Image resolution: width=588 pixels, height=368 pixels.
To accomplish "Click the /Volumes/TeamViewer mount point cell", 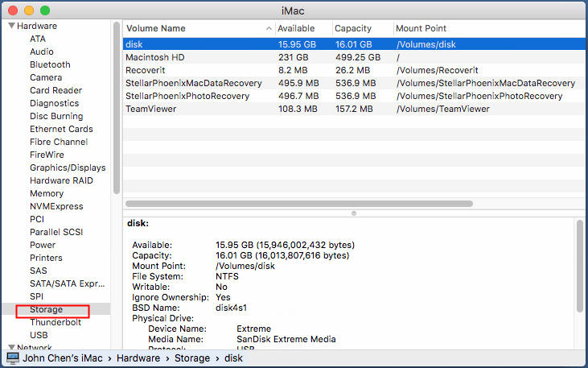I will coord(443,109).
